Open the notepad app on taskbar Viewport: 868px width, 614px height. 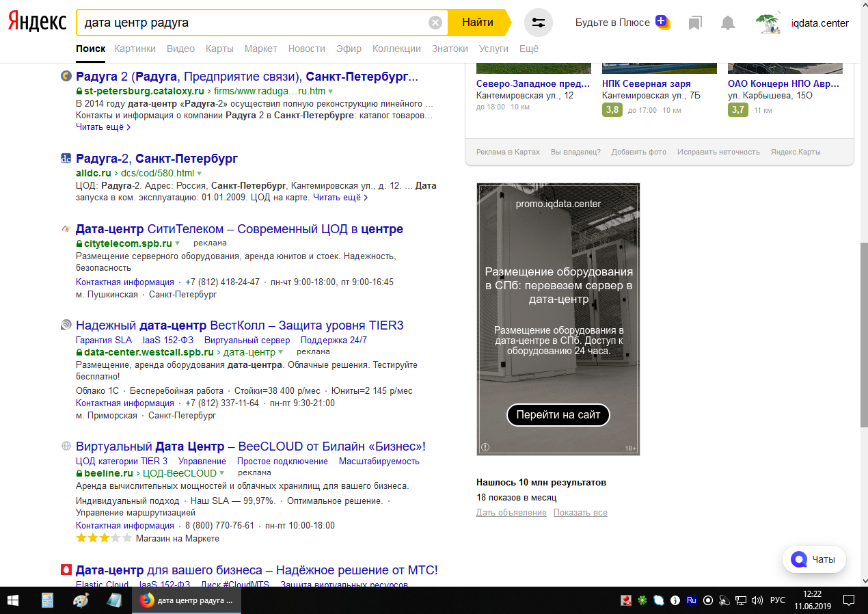(x=113, y=600)
